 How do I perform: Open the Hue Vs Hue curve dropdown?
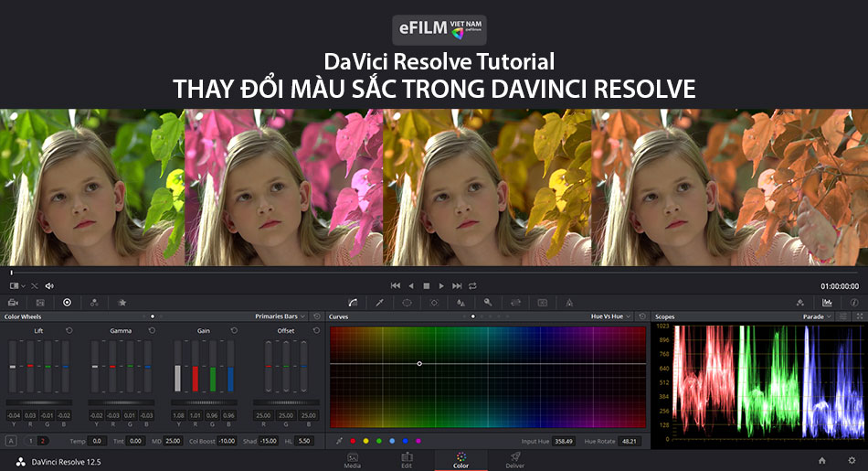point(610,316)
